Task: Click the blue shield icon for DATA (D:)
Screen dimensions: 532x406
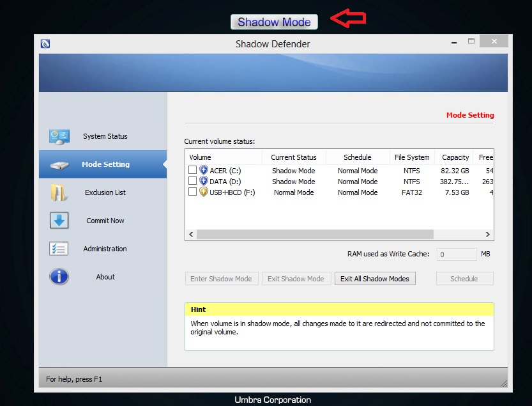Action: (204, 181)
